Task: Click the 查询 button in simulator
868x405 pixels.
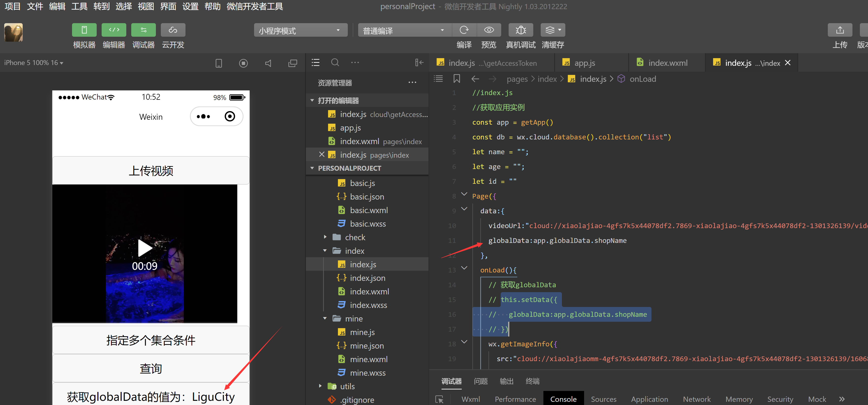Action: click(151, 368)
